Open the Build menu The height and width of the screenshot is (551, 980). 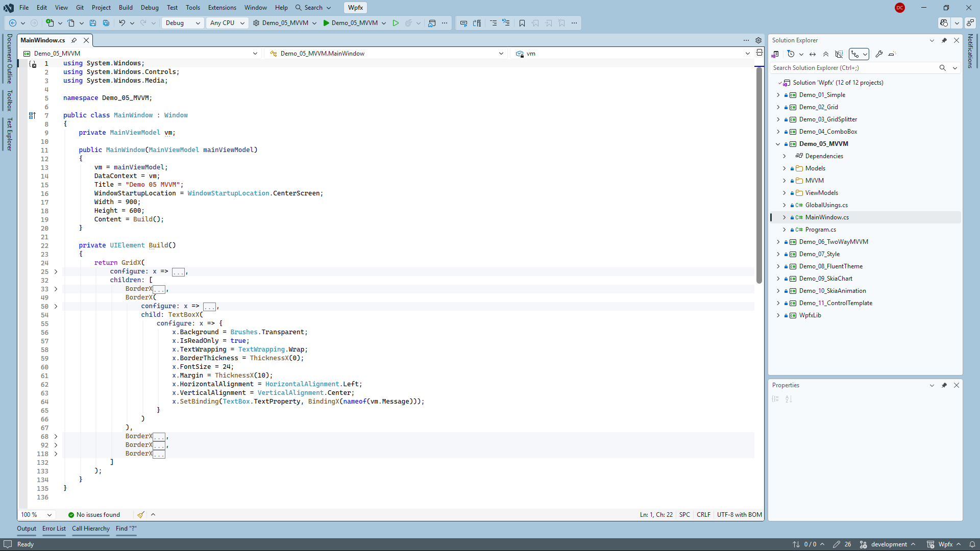[126, 8]
